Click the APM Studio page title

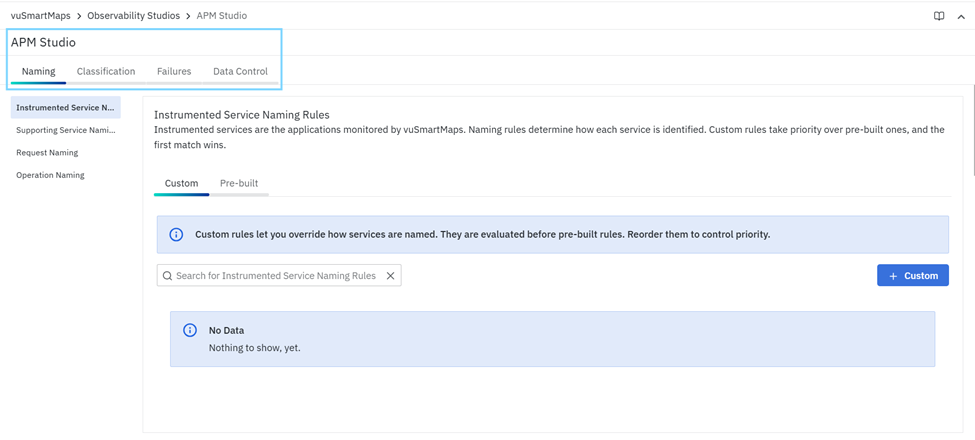(x=44, y=43)
